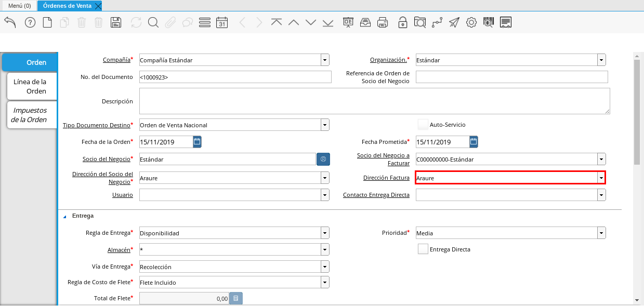Open the Tipo Documento Destino dropdown
This screenshot has height=306, width=644.
pos(325,125)
